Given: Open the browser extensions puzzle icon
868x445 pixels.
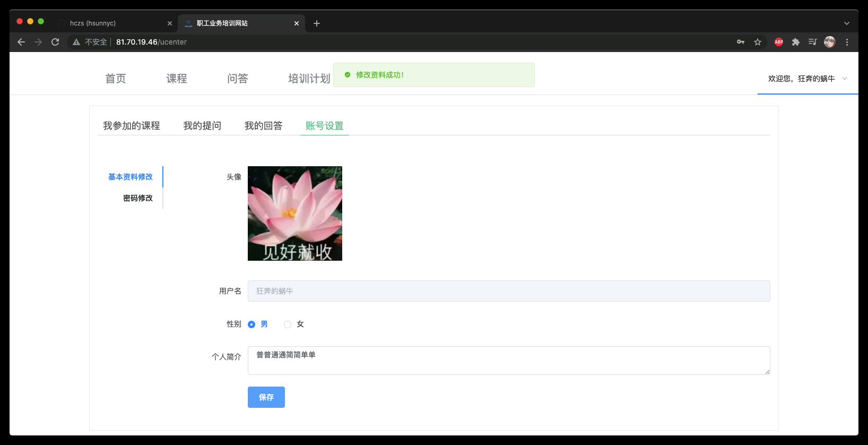Looking at the screenshot, I should [796, 42].
